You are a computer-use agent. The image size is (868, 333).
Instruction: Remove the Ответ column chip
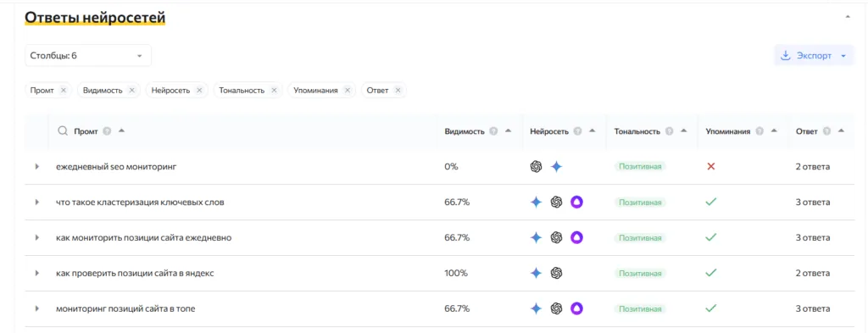click(x=398, y=90)
